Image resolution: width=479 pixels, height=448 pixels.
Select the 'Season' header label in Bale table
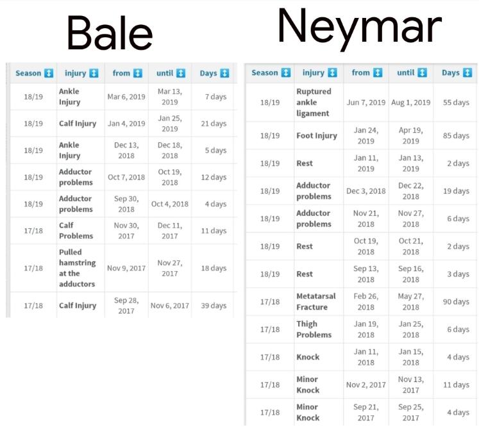[28, 73]
